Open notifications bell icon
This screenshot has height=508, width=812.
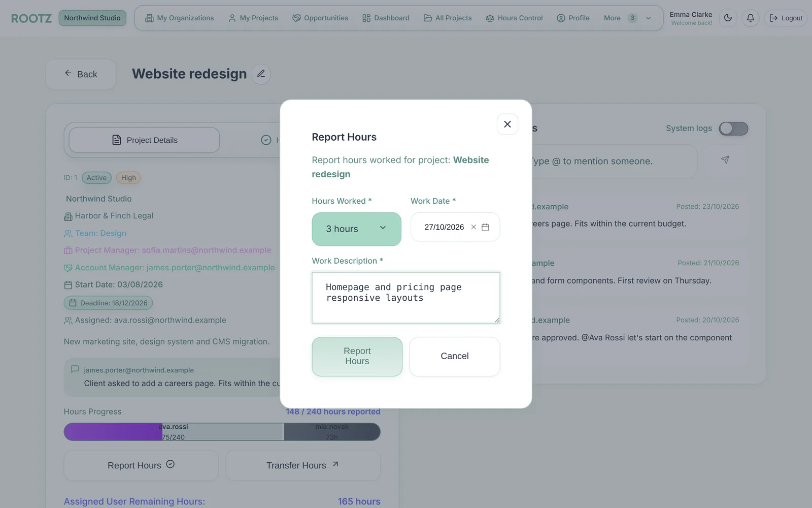tap(750, 18)
